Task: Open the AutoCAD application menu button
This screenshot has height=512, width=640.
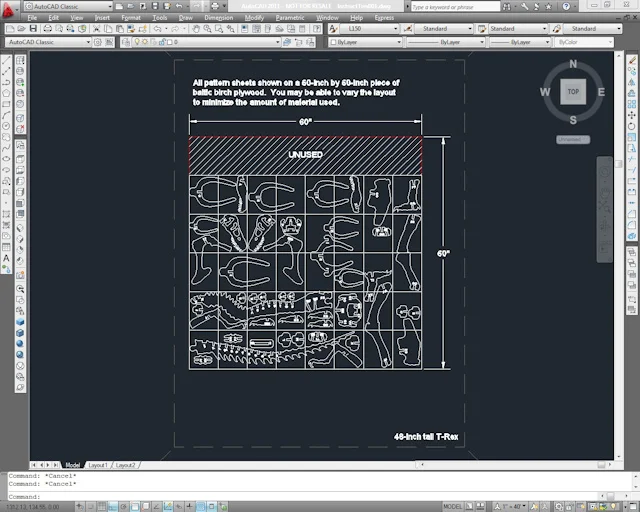Action: tap(8, 11)
